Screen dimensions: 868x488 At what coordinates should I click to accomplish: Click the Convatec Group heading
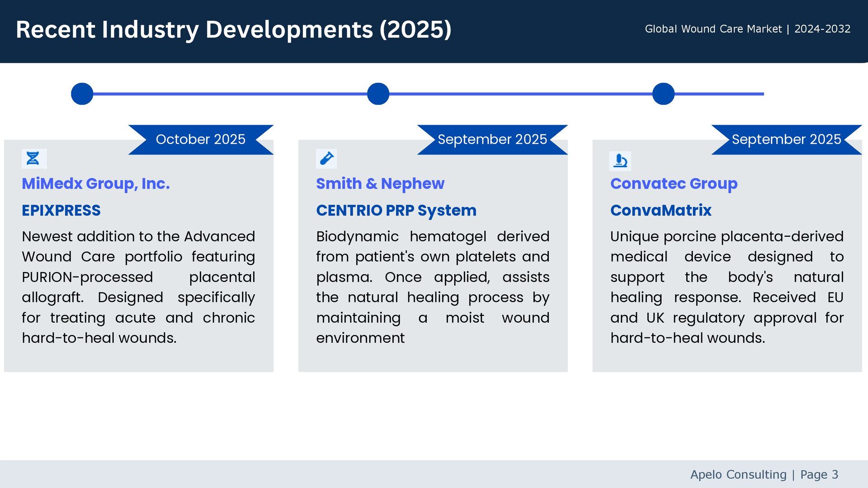(674, 184)
